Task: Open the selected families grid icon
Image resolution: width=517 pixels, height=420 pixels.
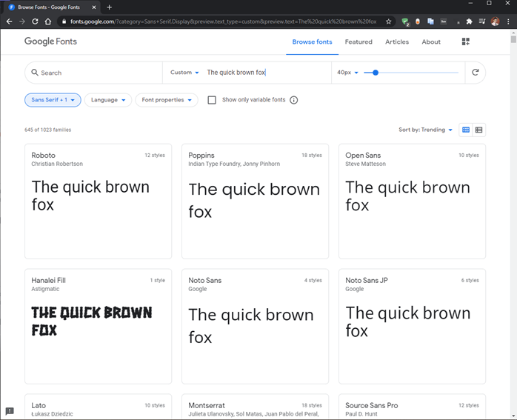Action: (x=466, y=42)
